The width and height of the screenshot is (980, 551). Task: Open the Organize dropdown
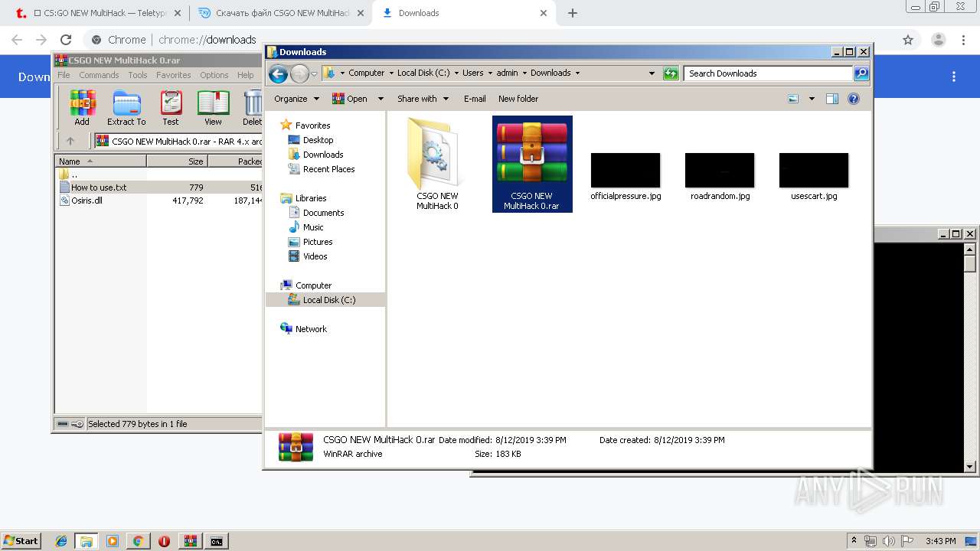point(296,99)
